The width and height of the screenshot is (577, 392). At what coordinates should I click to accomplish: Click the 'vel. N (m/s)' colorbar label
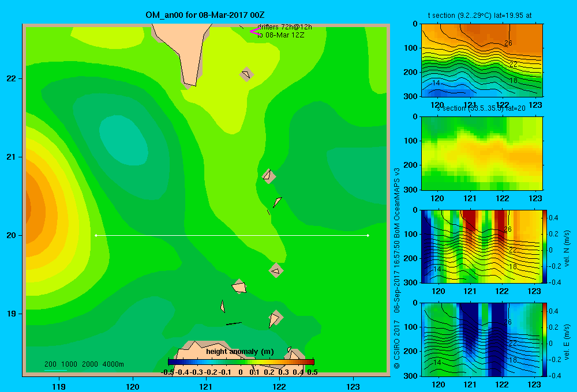(567, 248)
